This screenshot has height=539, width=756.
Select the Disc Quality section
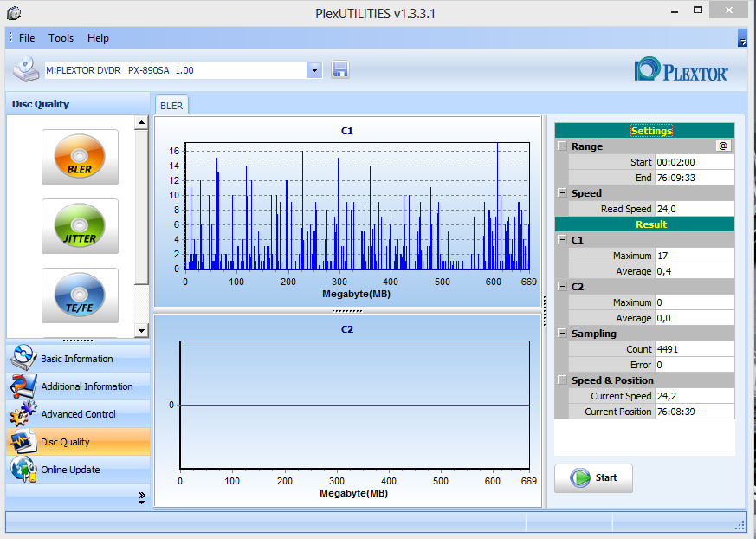pyautogui.click(x=78, y=442)
